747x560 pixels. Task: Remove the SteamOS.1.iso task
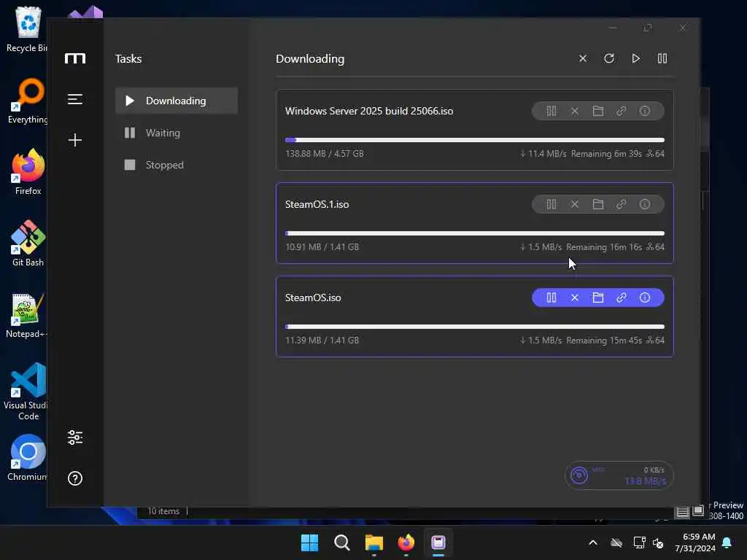click(x=575, y=204)
